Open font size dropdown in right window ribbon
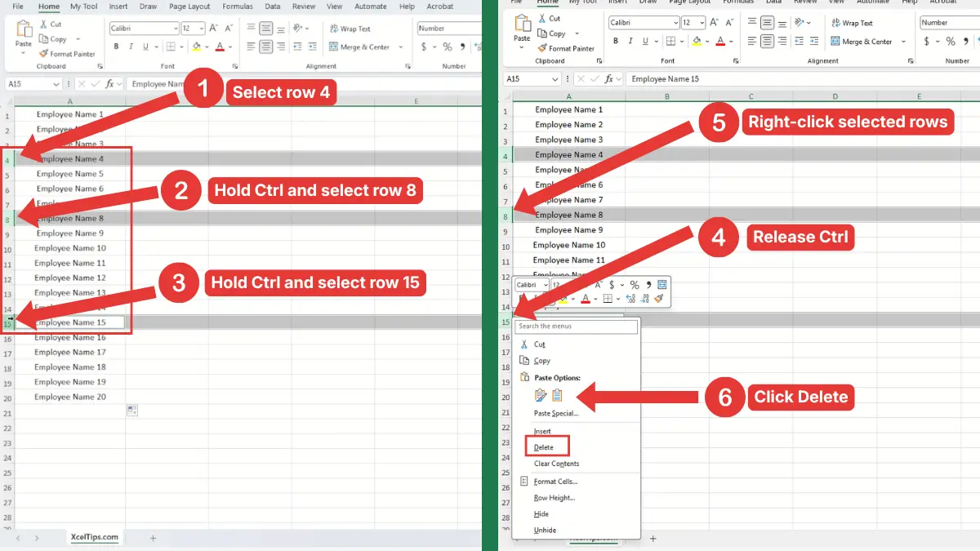This screenshot has height=551, width=980. coord(702,23)
